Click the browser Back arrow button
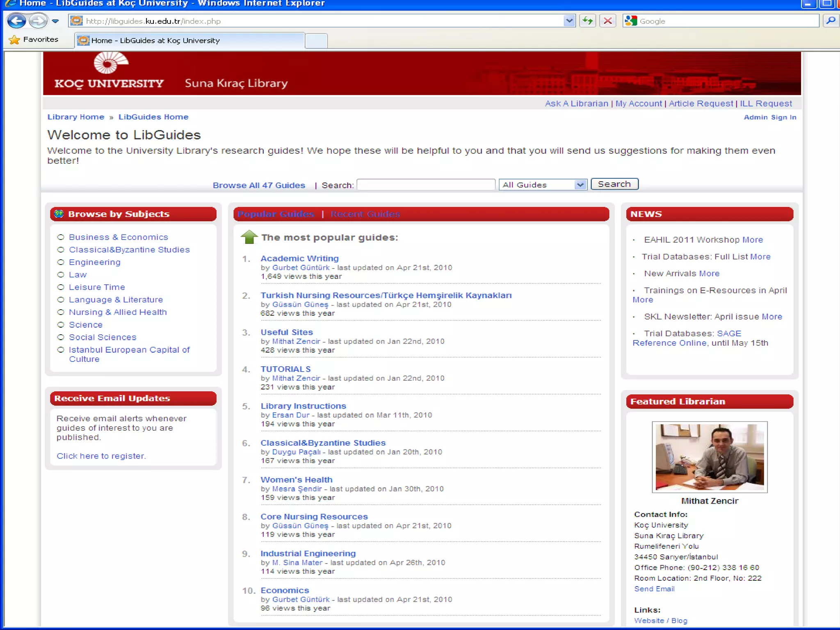 [16, 21]
